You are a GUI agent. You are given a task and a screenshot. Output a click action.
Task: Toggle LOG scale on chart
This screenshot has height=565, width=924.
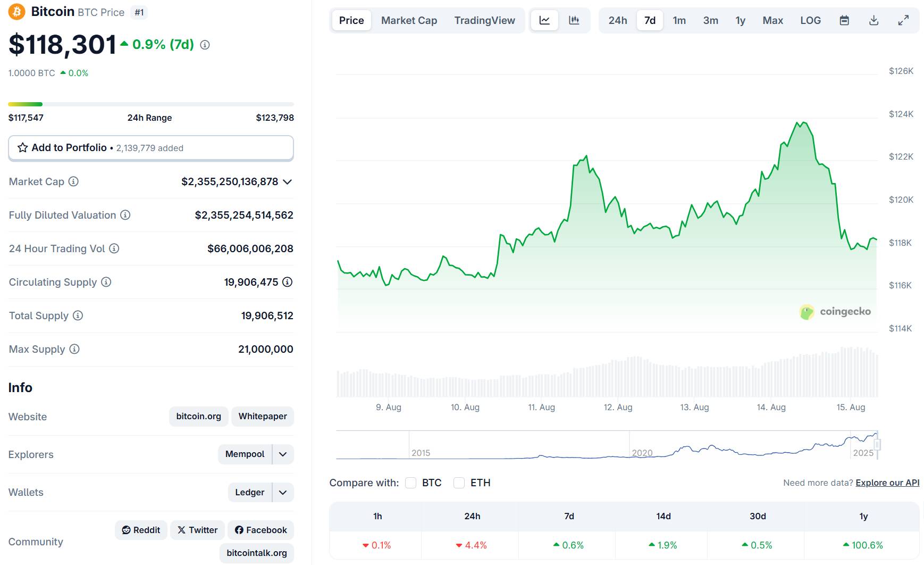click(x=810, y=20)
